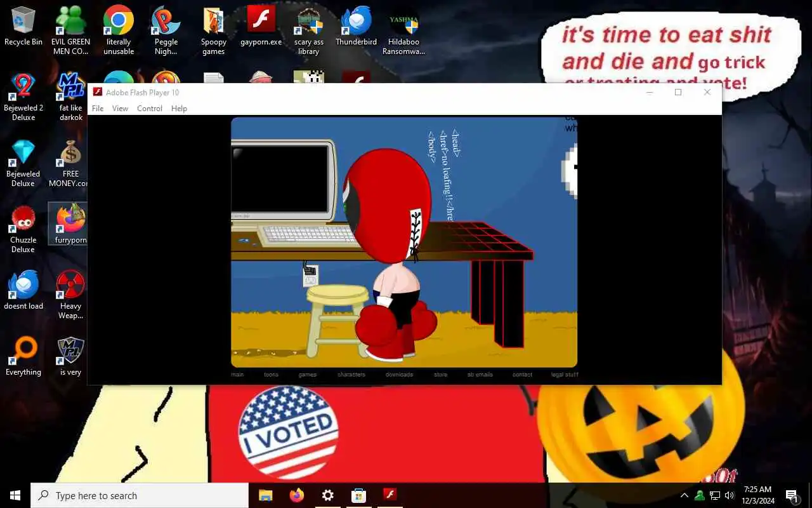Select the fat like darkok shortcut
The width and height of the screenshot is (812, 508).
[x=71, y=97]
